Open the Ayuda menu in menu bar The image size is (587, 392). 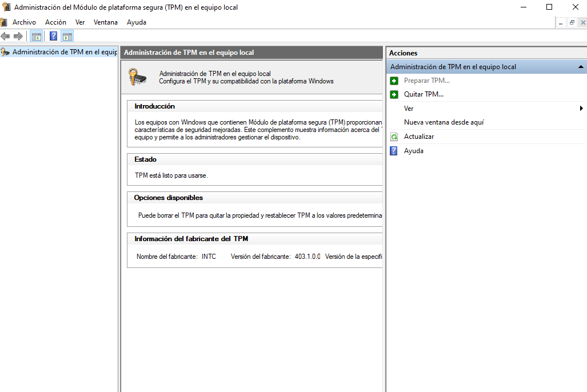click(136, 22)
